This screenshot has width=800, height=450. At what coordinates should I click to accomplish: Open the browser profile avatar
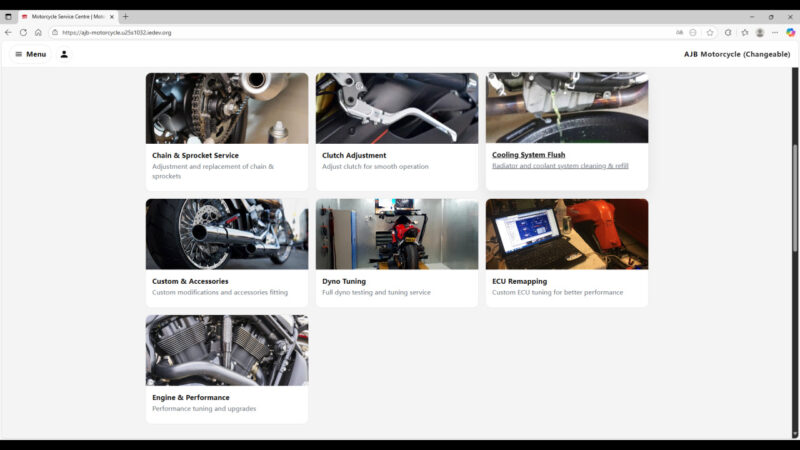tap(760, 32)
